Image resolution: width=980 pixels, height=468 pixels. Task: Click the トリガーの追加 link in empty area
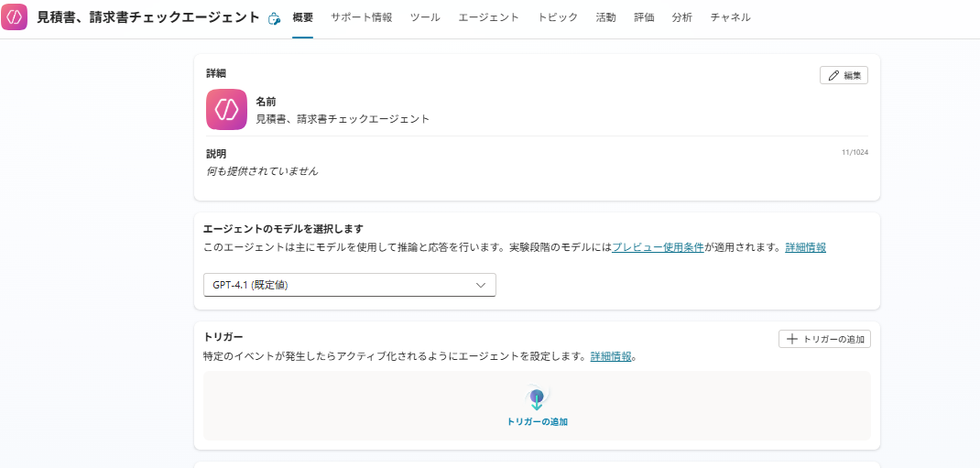point(538,422)
